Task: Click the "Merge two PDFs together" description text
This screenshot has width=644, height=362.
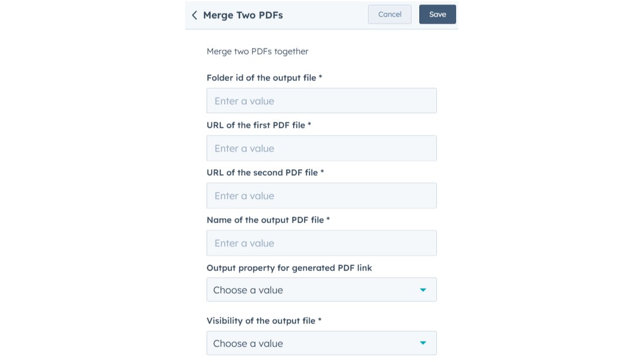Action: pyautogui.click(x=257, y=51)
